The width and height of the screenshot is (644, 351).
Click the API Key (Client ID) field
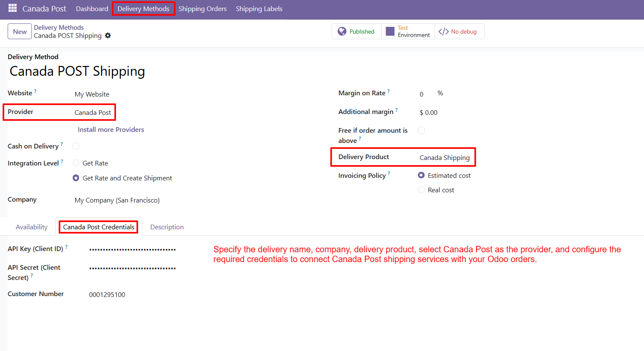pos(133,250)
